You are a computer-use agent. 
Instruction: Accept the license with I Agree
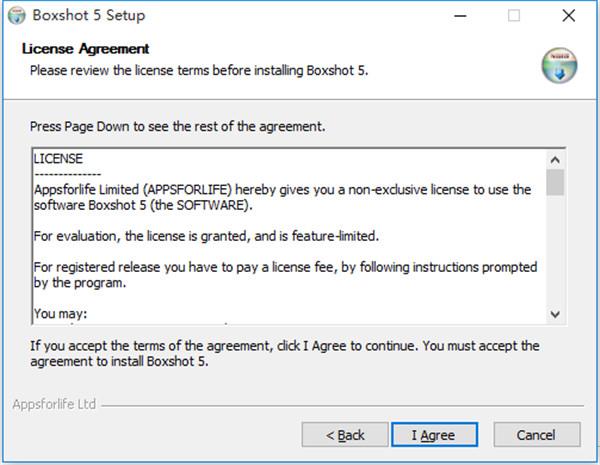tap(433, 435)
